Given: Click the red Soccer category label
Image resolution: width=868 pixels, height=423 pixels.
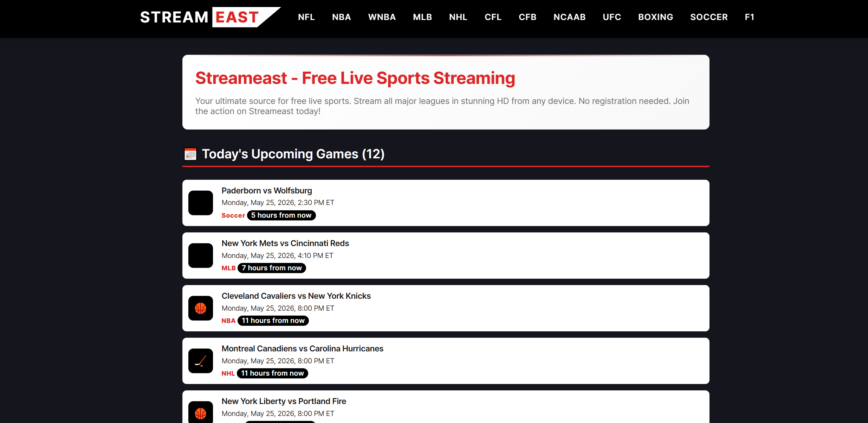Looking at the screenshot, I should 233,216.
